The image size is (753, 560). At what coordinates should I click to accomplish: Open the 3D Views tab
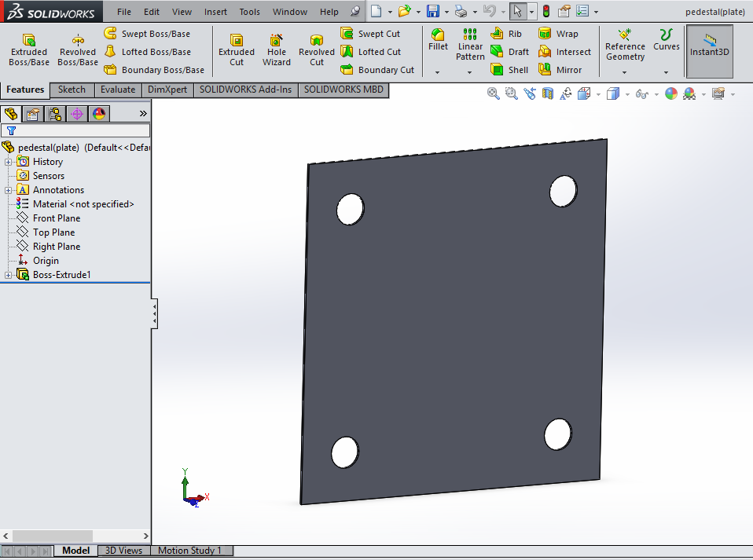tap(123, 551)
